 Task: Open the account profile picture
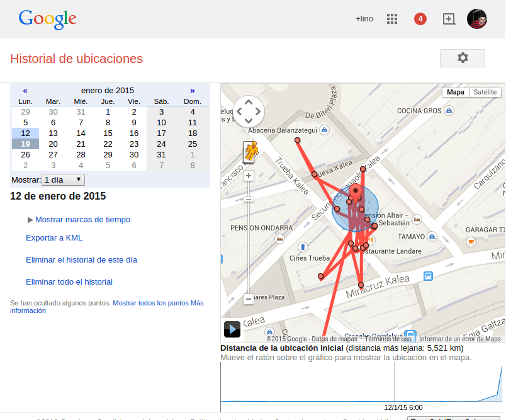(477, 19)
